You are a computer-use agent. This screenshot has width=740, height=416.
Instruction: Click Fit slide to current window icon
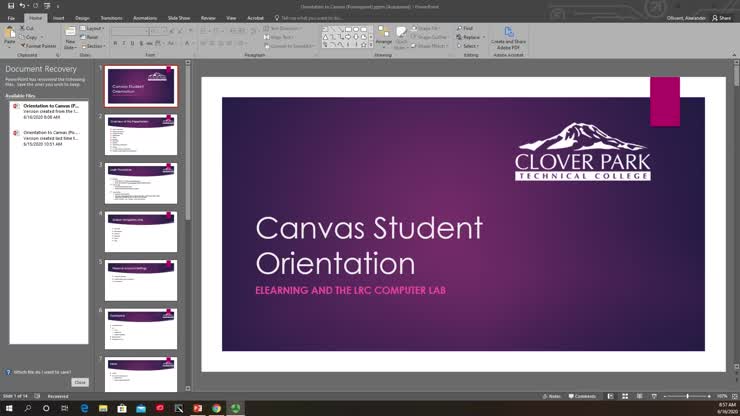(x=734, y=396)
